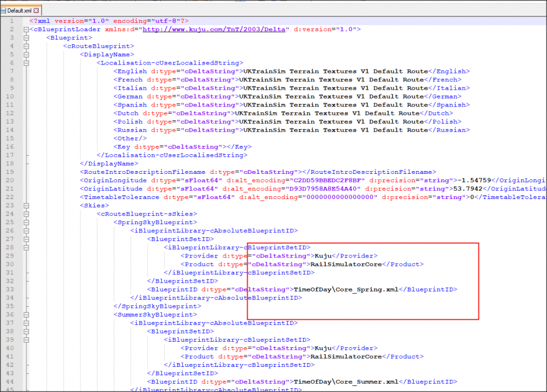Click line number 1 in the margin

coord(11,21)
